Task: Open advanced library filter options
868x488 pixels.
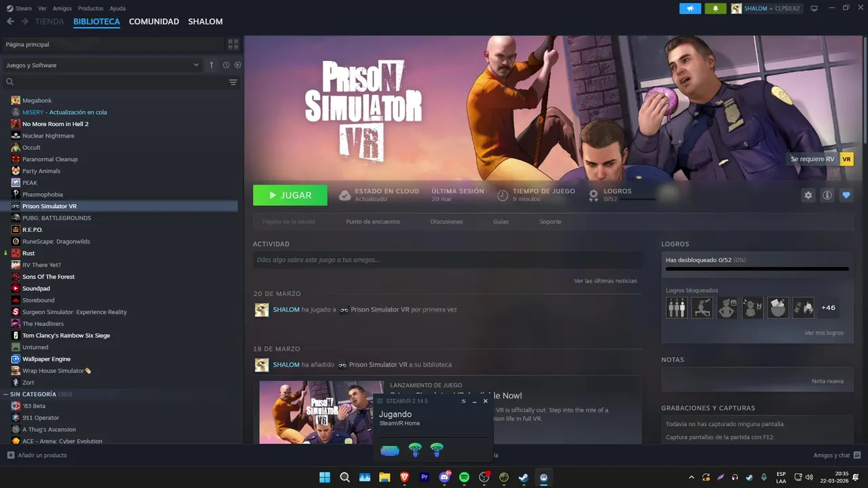Action: pyautogui.click(x=233, y=82)
